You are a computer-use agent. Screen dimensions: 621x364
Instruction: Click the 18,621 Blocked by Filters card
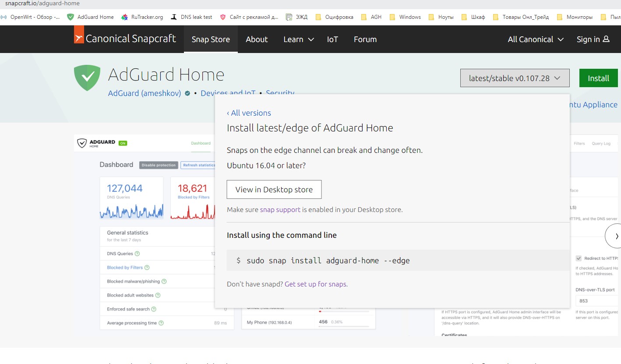[x=193, y=198]
